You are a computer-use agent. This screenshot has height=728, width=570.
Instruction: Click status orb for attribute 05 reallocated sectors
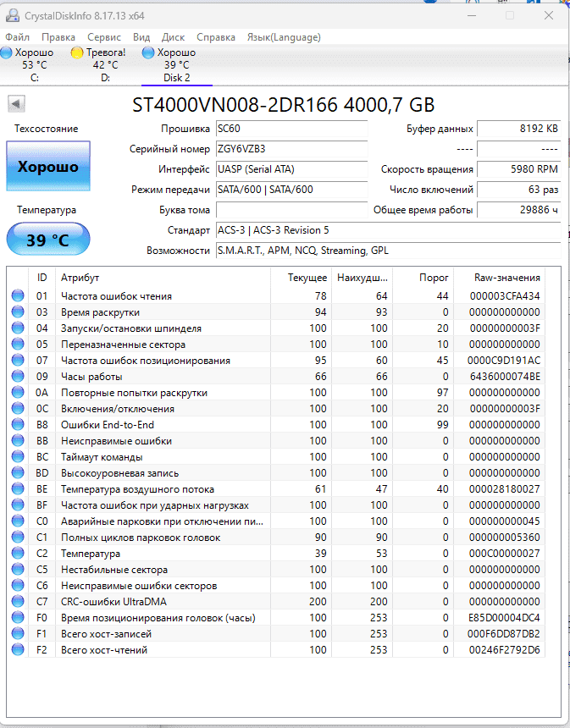pos(18,345)
